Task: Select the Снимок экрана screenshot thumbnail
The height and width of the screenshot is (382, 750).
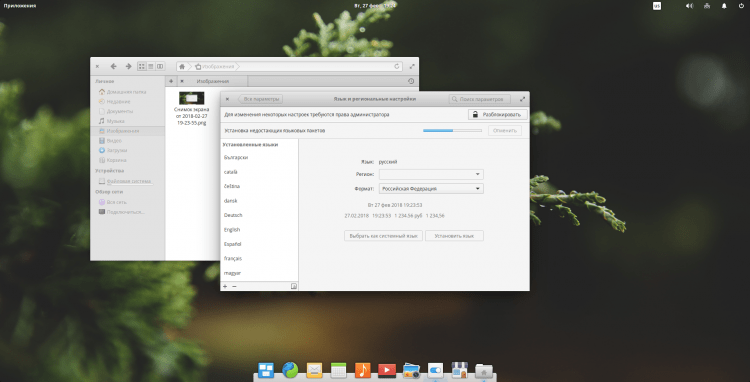Action: pos(191,98)
